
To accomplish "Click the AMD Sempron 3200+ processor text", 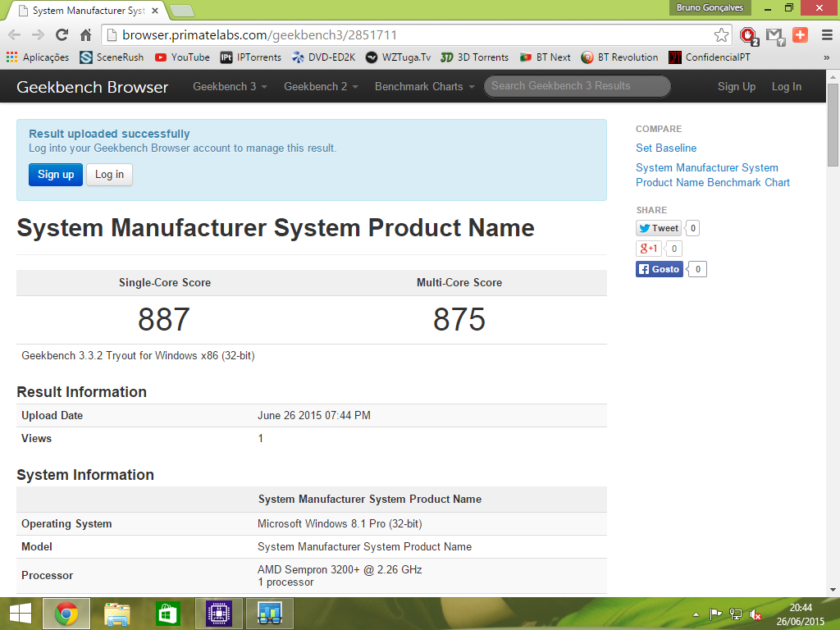I will pos(340,569).
